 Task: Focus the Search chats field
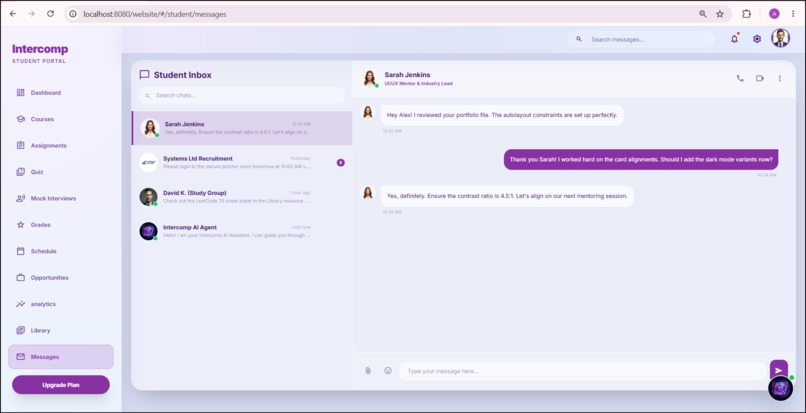pos(242,95)
